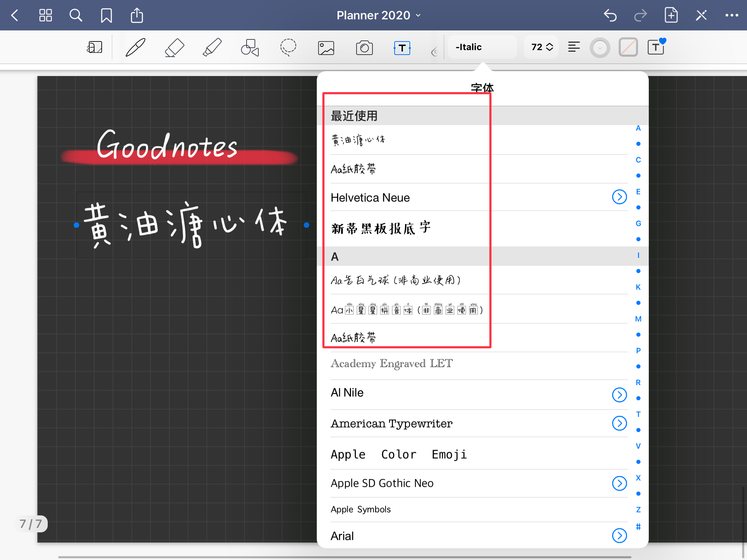Select the Lasso tool

click(x=288, y=47)
